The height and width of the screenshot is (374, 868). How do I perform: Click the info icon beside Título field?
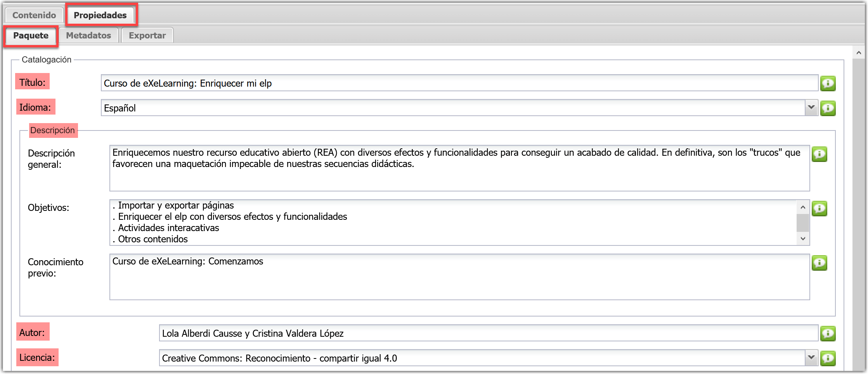click(828, 83)
